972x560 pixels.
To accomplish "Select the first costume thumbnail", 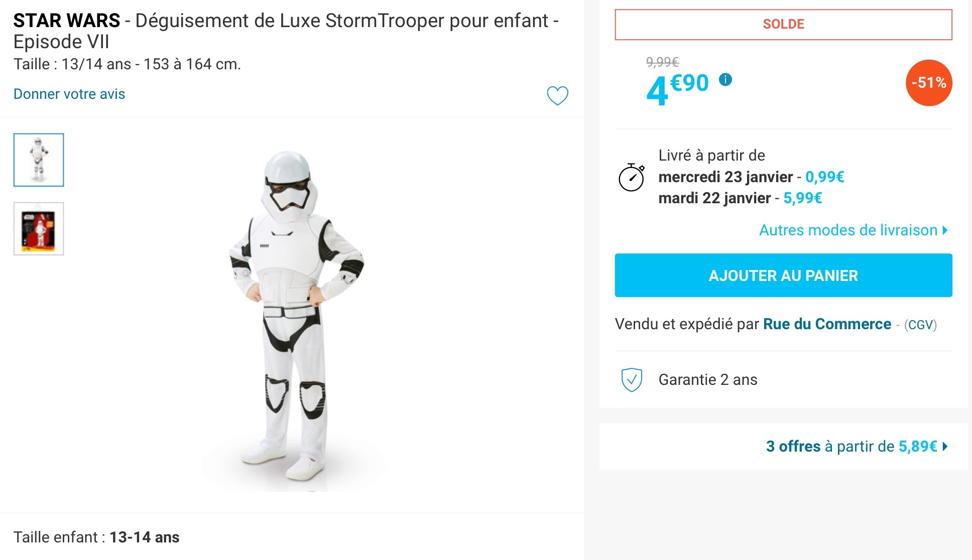I will click(x=39, y=160).
